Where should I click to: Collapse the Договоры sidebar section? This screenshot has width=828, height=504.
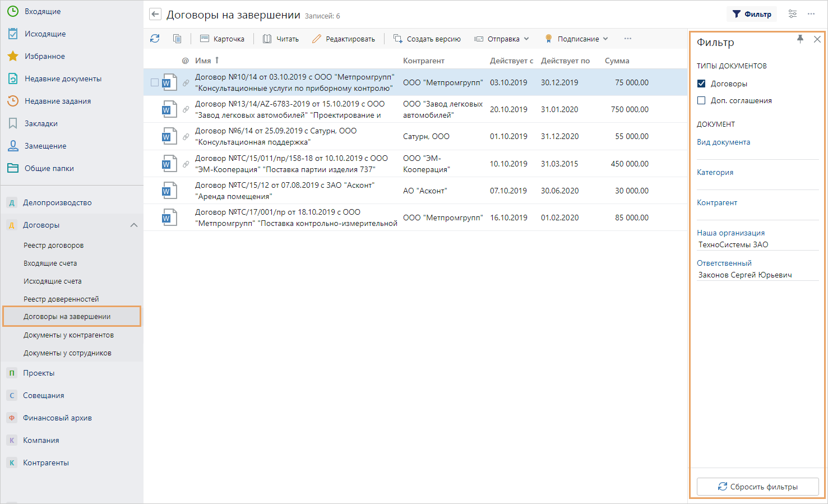coord(133,225)
